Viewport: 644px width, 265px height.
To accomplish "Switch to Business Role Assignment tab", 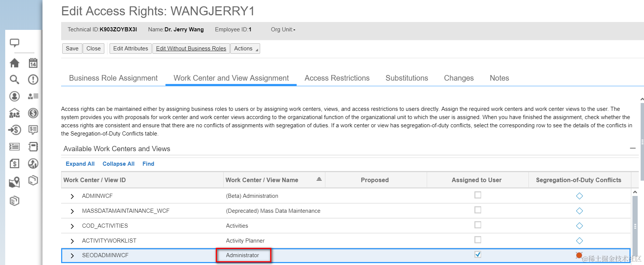I will click(113, 78).
